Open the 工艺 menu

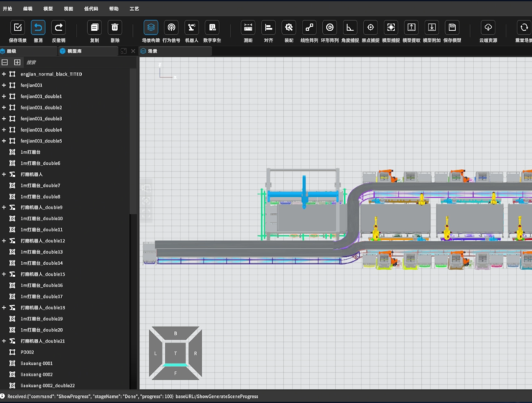tap(134, 9)
